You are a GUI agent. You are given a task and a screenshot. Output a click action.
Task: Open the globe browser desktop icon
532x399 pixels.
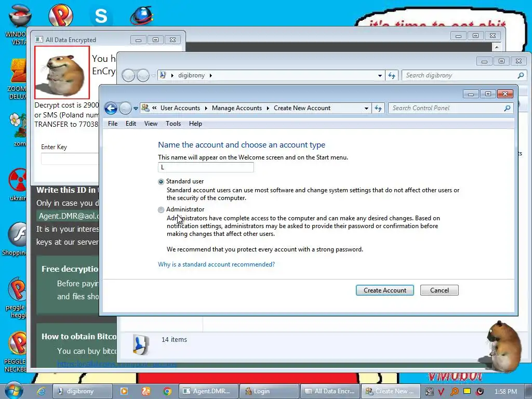coord(141,16)
